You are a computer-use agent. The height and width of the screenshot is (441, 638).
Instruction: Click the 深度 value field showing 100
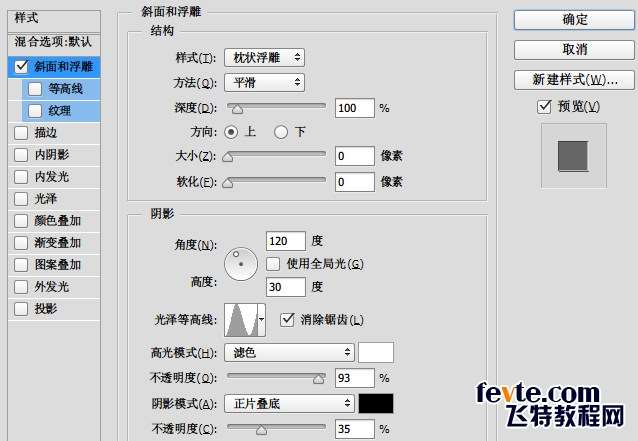pyautogui.click(x=355, y=108)
